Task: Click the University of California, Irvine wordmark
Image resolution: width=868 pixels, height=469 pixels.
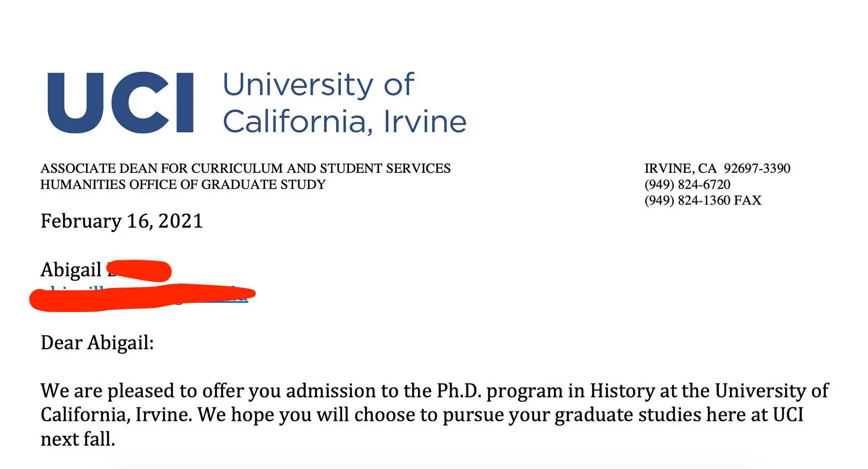Action: [x=344, y=103]
